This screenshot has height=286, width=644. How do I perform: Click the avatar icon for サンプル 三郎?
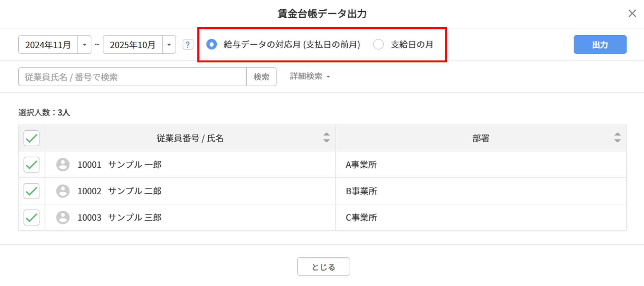point(63,217)
